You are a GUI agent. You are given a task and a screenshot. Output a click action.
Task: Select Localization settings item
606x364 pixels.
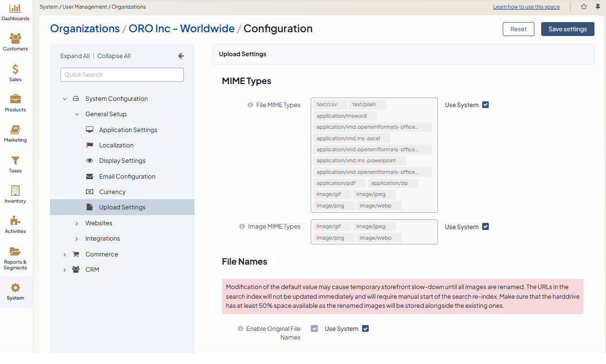click(116, 146)
